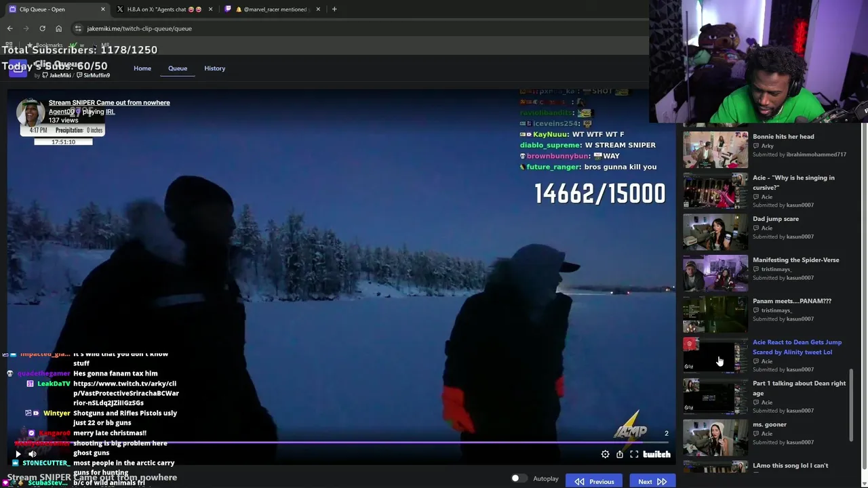Skip to the Next clip
This screenshot has height=488, width=868.
tap(652, 481)
